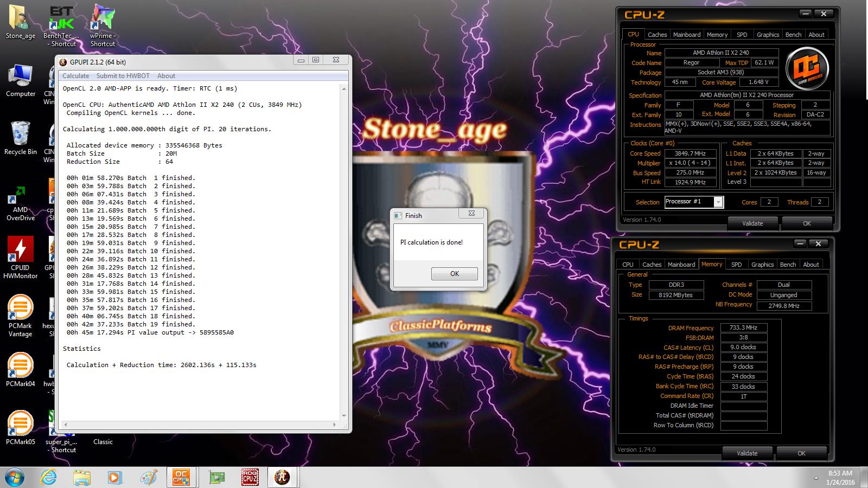Switch to the GPUPI pi taskbar icon

tap(282, 477)
